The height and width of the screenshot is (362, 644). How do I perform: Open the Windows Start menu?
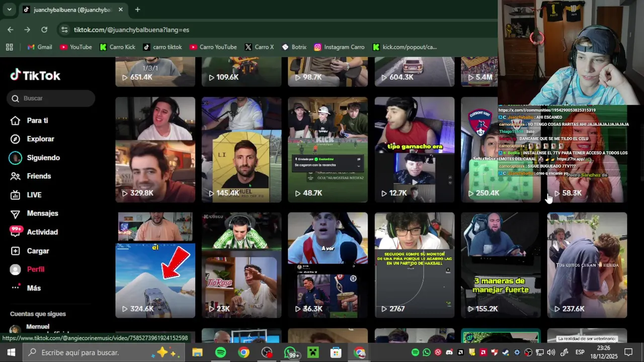click(11, 352)
